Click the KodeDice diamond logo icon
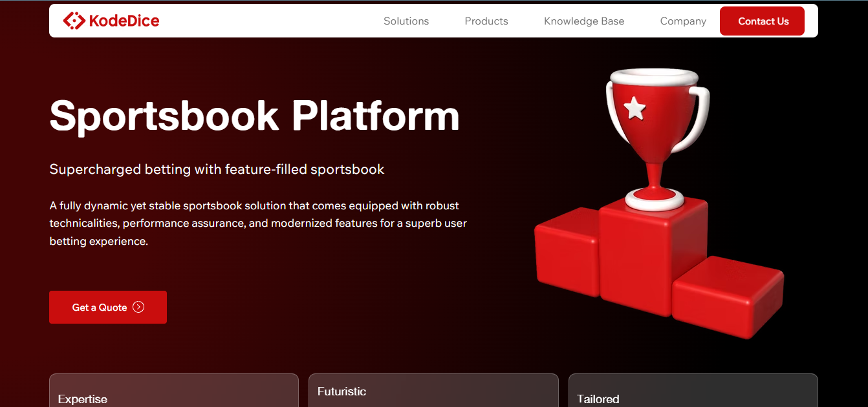Viewport: 868px width, 407px height. [x=74, y=21]
